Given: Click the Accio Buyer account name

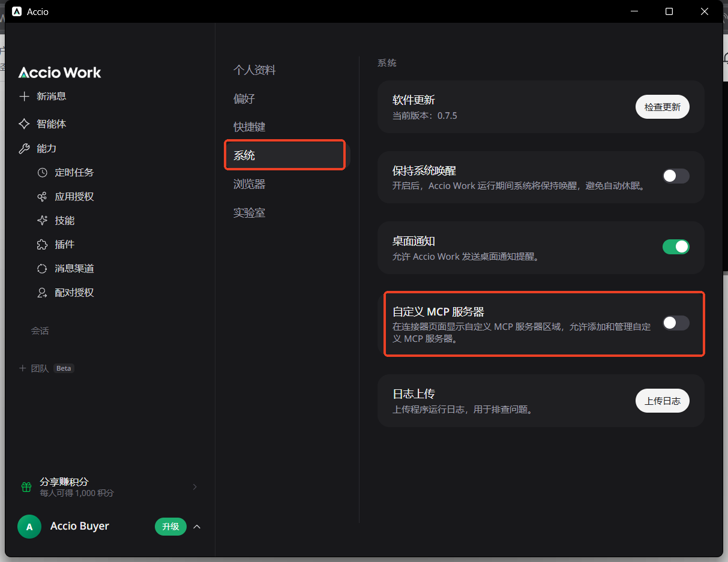Looking at the screenshot, I should (80, 526).
